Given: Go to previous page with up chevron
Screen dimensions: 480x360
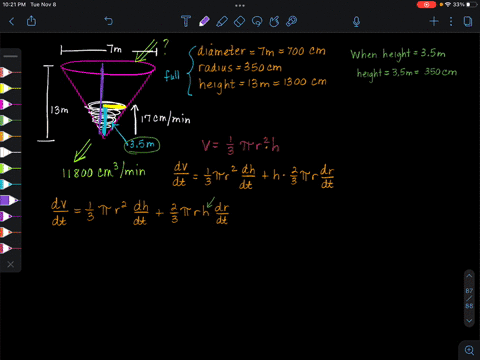Looking at the screenshot, I should [469, 276].
